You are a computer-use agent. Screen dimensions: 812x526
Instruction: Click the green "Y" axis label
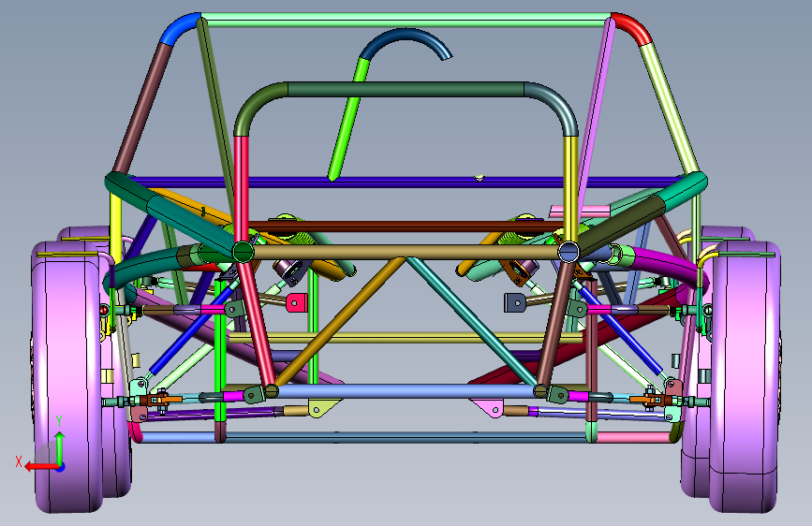click(59, 421)
